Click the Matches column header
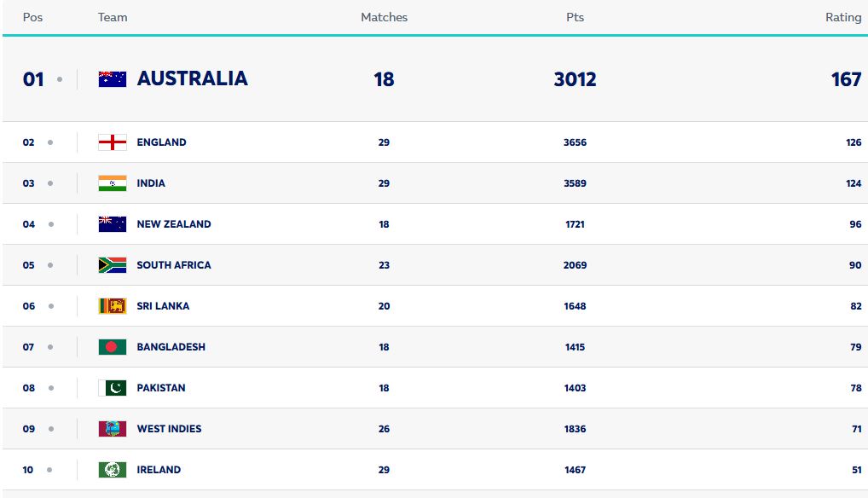The image size is (868, 498). (x=384, y=17)
